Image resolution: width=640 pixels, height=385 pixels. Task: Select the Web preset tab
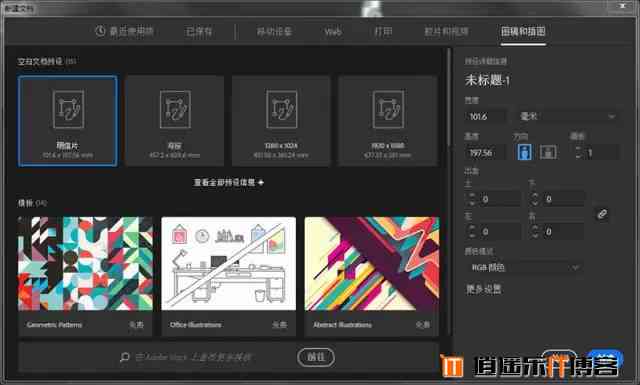(x=333, y=32)
